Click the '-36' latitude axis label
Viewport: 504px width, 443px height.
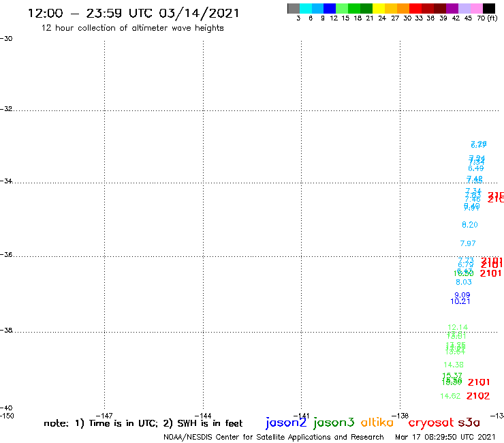tap(6, 254)
